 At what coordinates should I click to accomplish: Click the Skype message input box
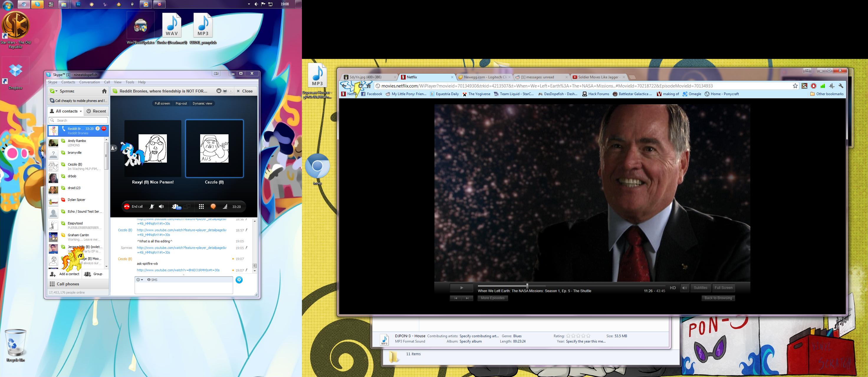[x=184, y=288]
